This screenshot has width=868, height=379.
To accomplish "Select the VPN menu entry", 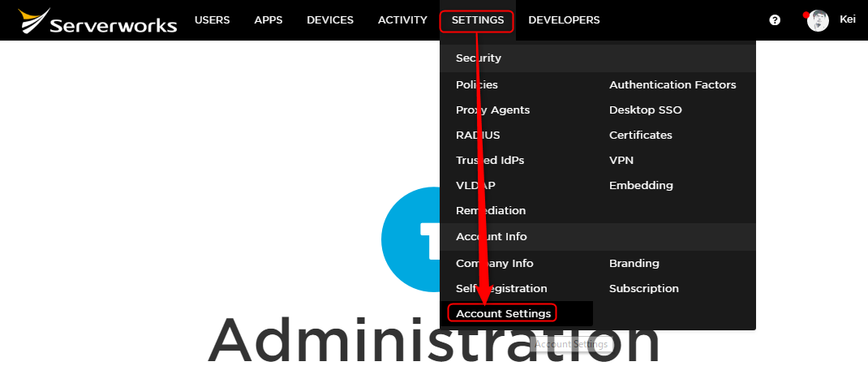I will pyautogui.click(x=621, y=160).
